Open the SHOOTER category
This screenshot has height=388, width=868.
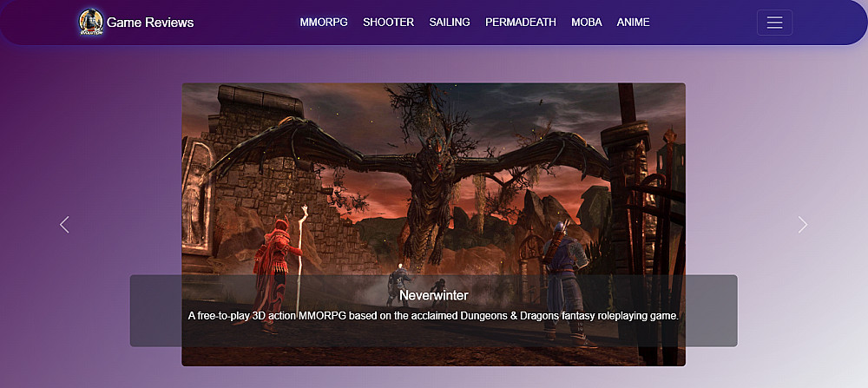click(x=389, y=23)
